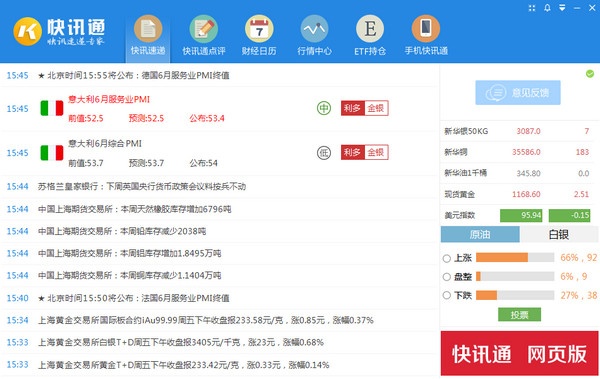Click the 天然橡胶库存增加6796吨 news item
The height and width of the screenshot is (379, 600).
(135, 209)
